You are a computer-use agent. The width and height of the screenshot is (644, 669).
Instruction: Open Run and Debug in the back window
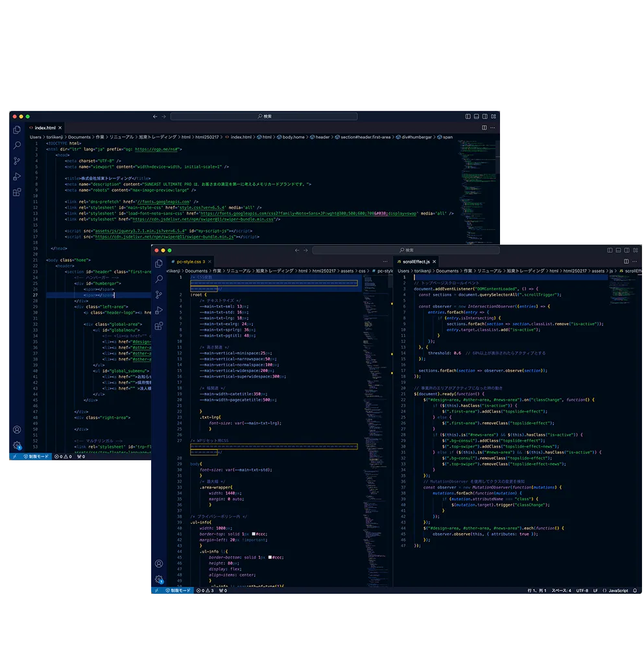pos(17,176)
